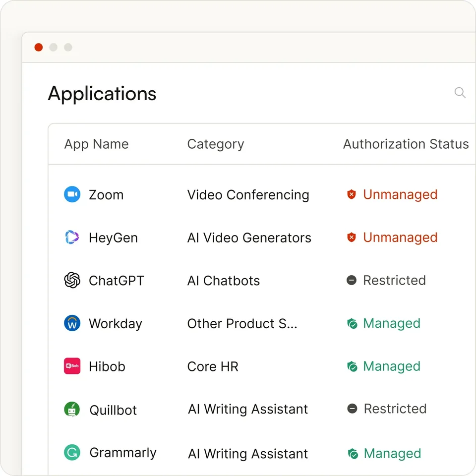This screenshot has width=476, height=476.
Task: Click the Applications page heading
Action: pos(102,94)
